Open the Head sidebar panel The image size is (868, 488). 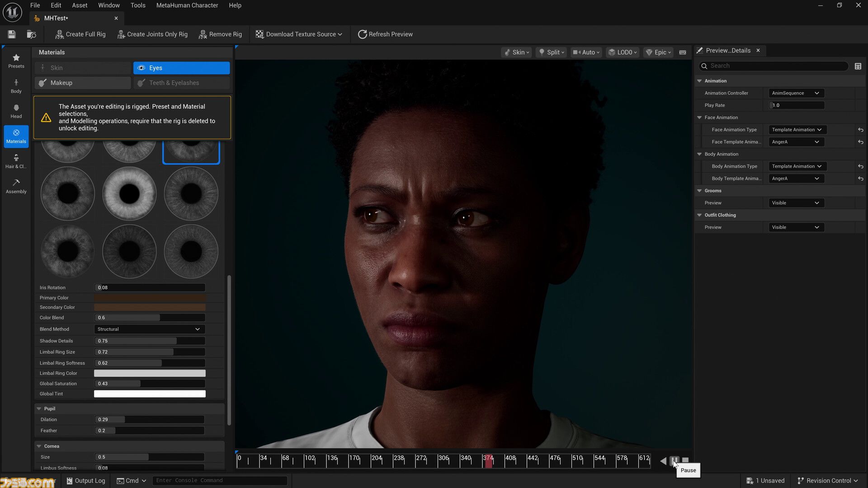16,111
